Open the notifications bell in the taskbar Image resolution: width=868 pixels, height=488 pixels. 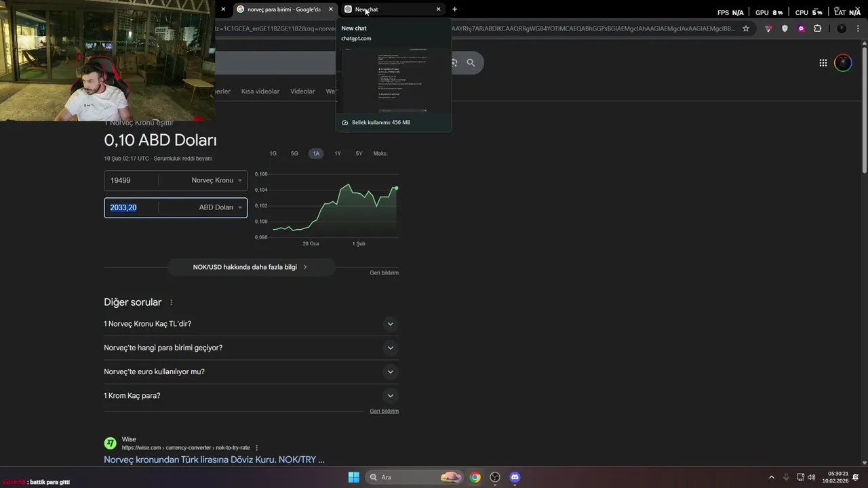[856, 477]
